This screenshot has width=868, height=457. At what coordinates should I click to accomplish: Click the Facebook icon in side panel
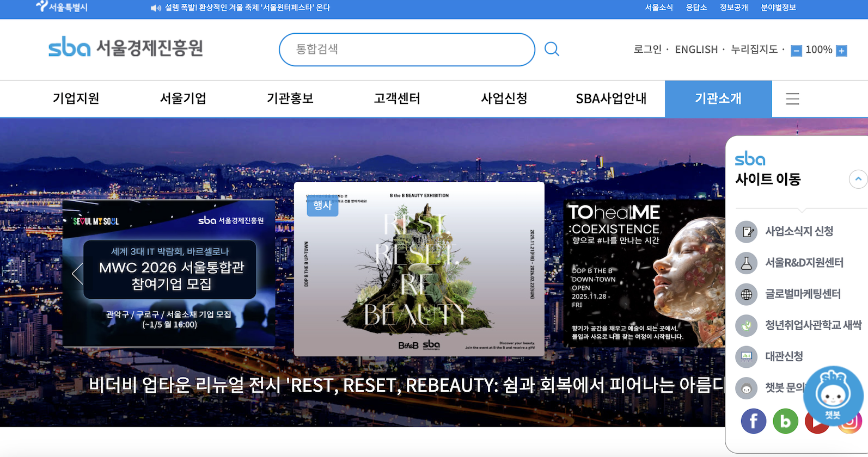pos(753,421)
